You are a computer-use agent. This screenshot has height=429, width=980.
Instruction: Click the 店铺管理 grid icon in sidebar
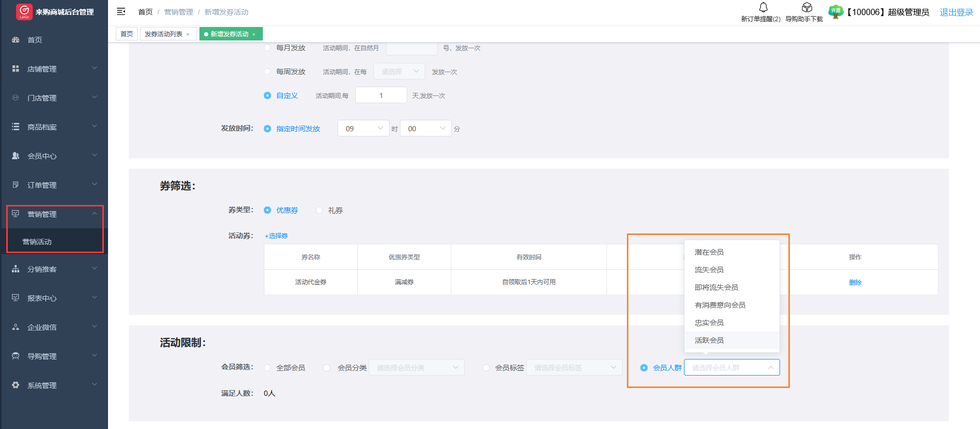16,68
